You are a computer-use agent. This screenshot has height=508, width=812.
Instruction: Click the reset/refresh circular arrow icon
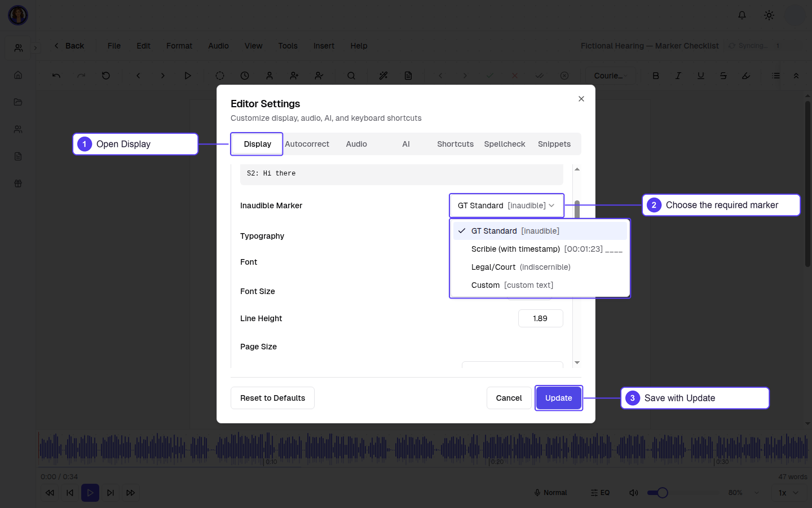[x=106, y=76]
